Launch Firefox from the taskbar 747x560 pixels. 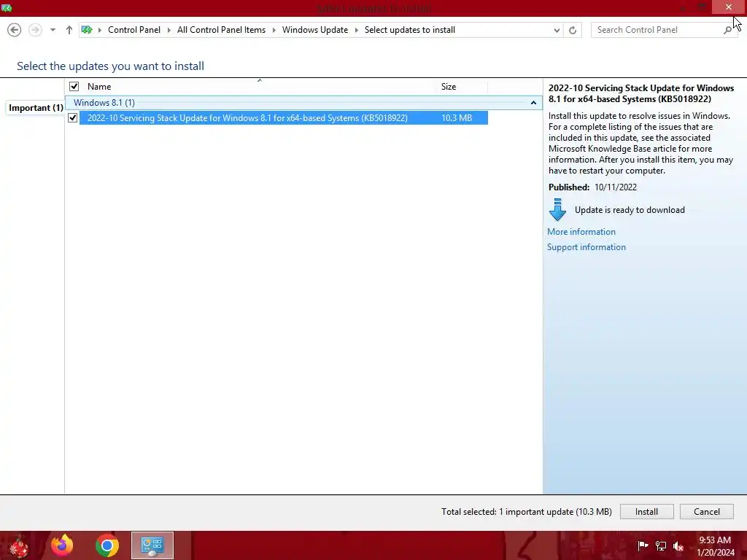point(62,545)
